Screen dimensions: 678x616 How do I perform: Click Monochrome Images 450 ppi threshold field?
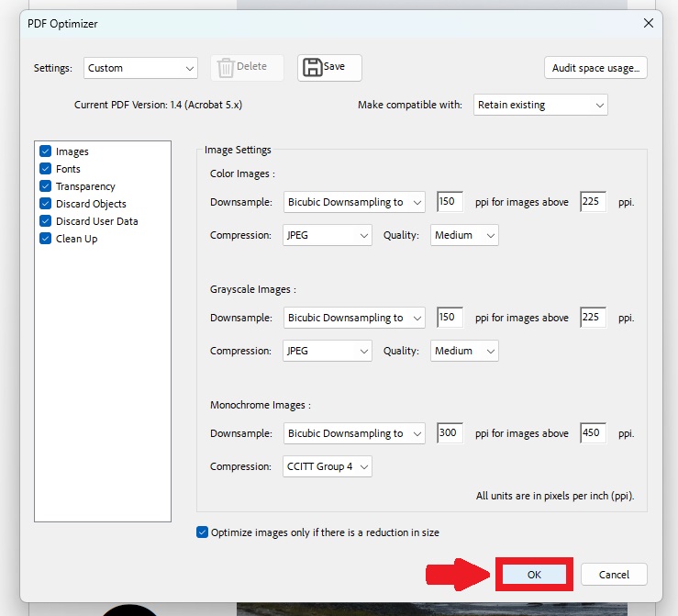point(593,432)
